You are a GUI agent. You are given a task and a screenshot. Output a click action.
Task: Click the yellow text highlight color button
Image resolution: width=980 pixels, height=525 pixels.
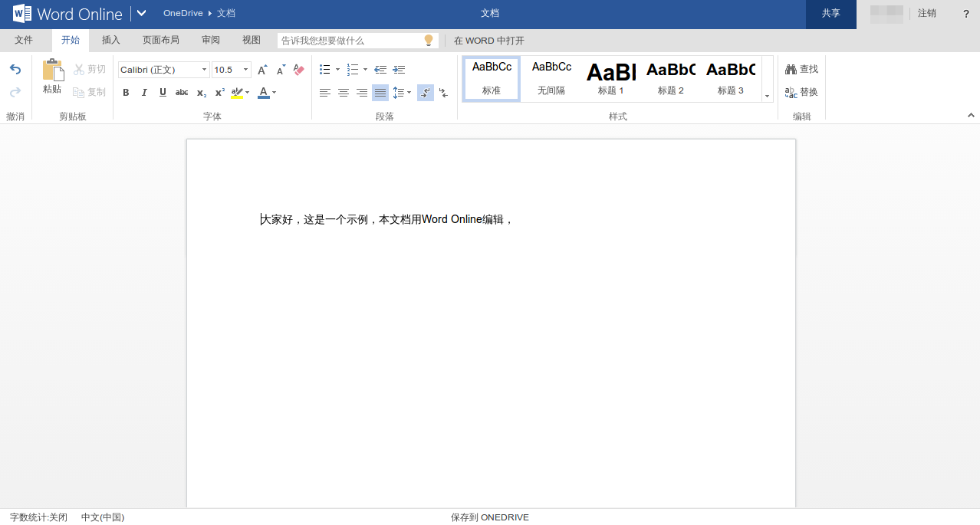pos(237,93)
